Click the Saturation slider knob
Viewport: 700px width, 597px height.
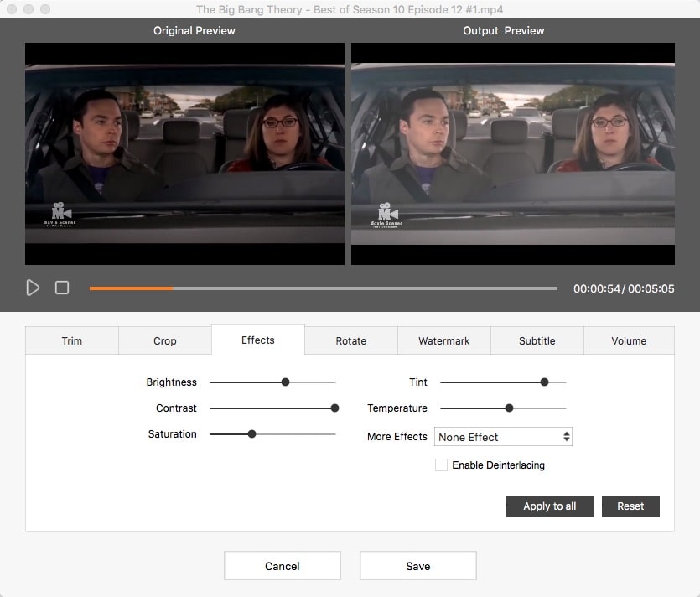point(251,434)
